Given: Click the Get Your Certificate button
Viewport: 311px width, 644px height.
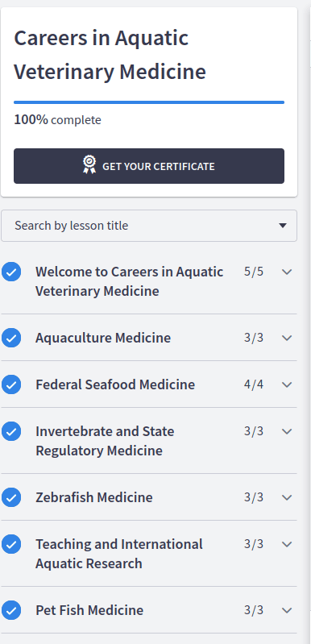Looking at the screenshot, I should (x=149, y=166).
